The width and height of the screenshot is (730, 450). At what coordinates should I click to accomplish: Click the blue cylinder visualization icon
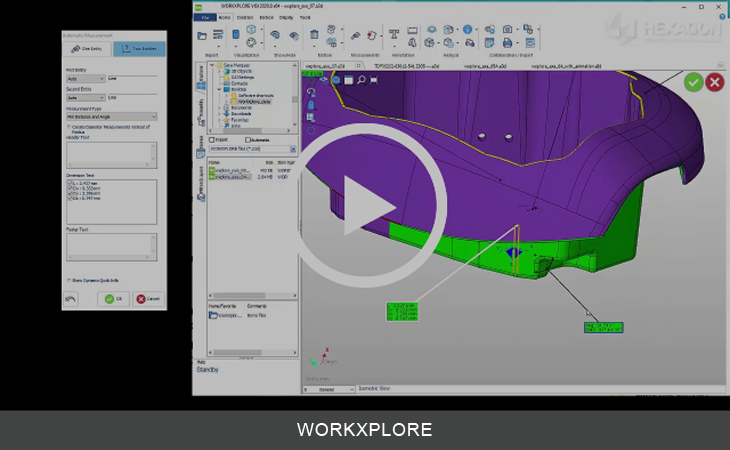236,35
